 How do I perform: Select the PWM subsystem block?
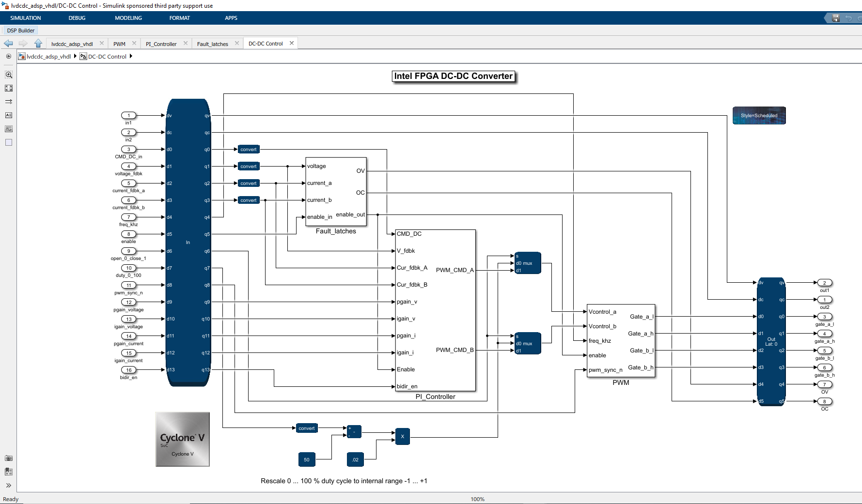coord(621,341)
